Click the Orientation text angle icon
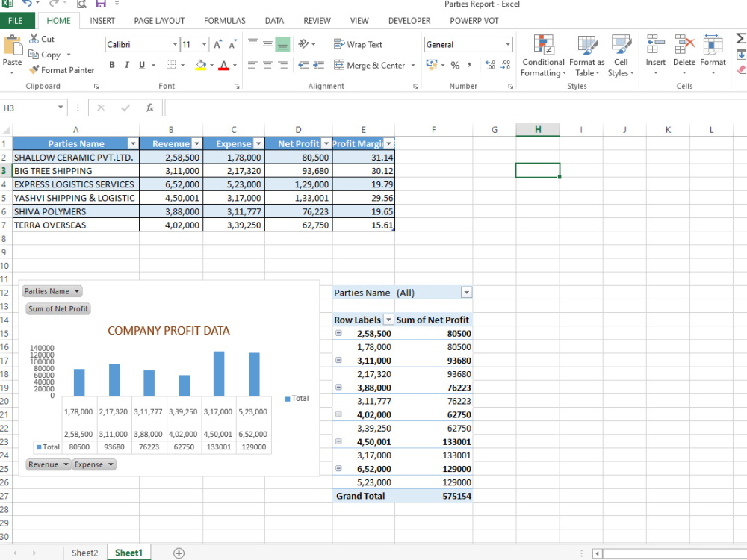Screen dimensions: 747x560 coord(304,44)
